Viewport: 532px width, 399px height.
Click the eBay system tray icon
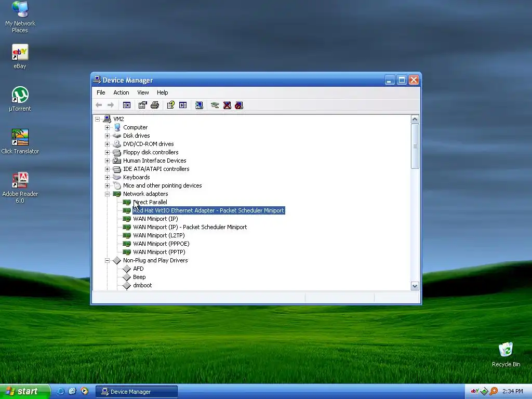coord(475,392)
